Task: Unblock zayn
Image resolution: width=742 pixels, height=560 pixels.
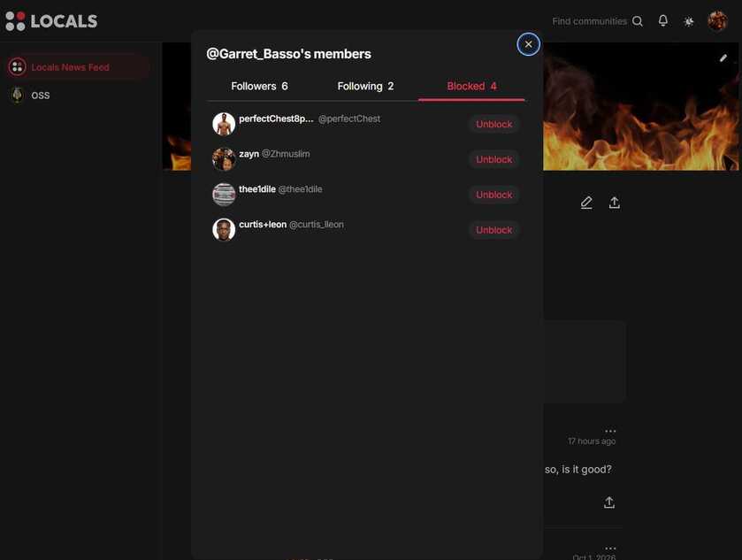Action: tap(494, 159)
